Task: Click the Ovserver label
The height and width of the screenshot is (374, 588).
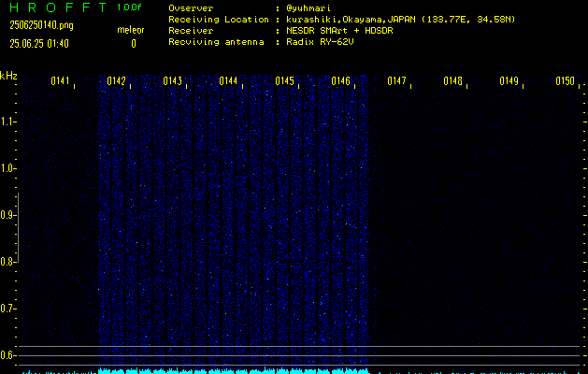Action: coord(191,7)
